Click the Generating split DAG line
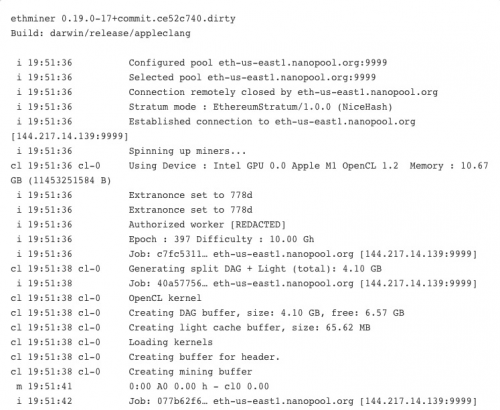Screen dimensions: 500x410 [x=196, y=269]
